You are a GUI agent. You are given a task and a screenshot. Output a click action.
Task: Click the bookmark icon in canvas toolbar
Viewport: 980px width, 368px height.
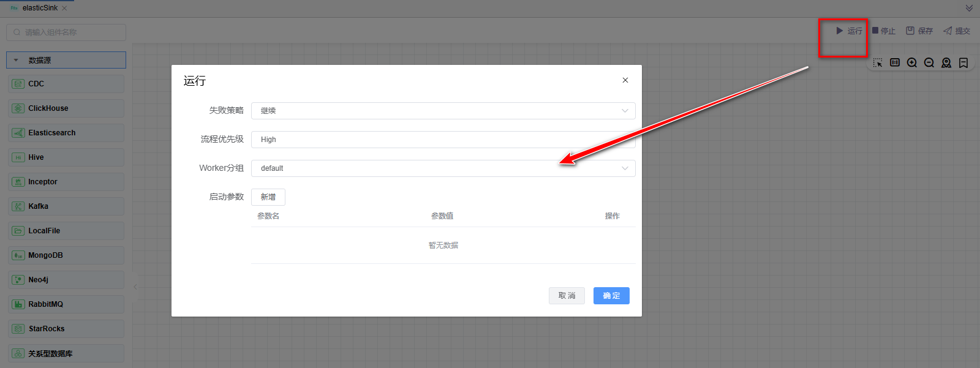coord(963,62)
